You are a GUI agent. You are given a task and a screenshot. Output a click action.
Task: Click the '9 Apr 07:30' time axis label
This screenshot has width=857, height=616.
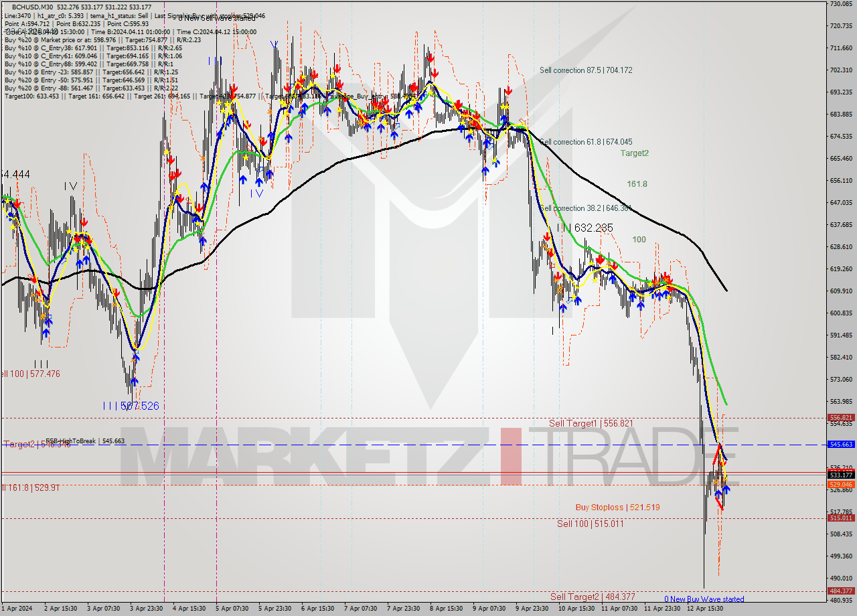489,609
